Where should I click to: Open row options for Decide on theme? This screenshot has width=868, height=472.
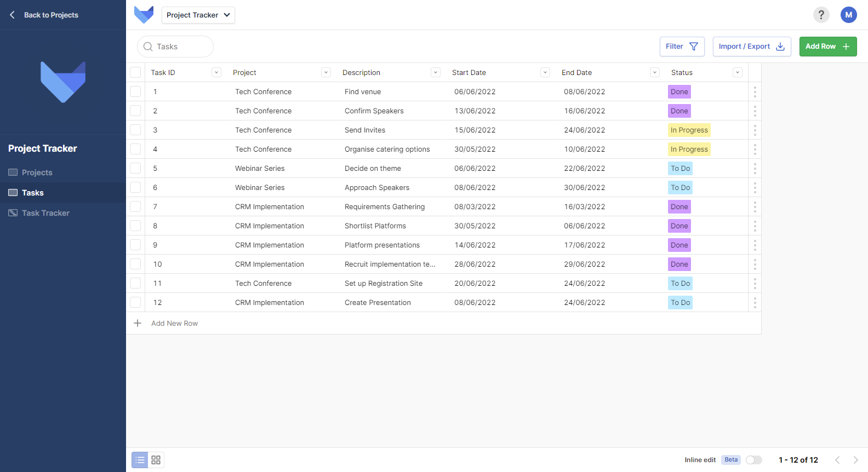tap(755, 168)
